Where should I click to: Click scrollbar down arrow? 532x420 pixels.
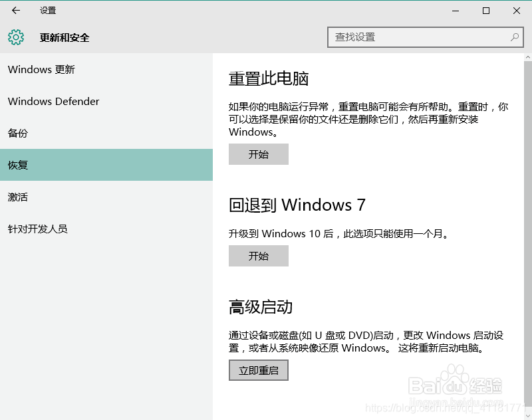528,416
